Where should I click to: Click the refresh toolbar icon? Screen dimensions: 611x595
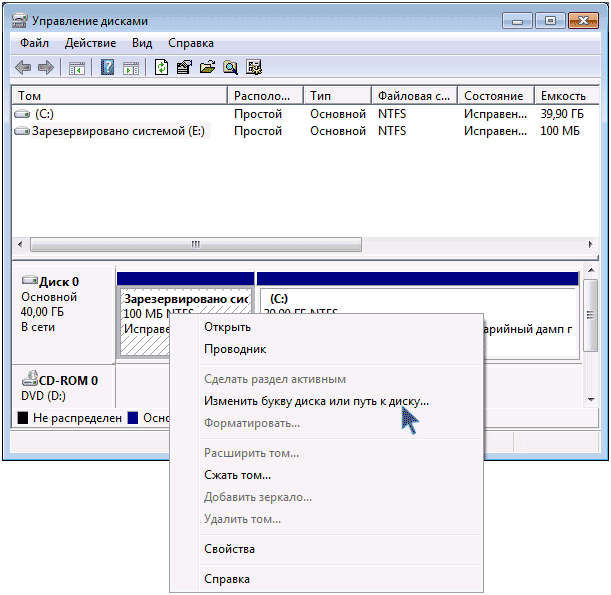click(x=161, y=68)
